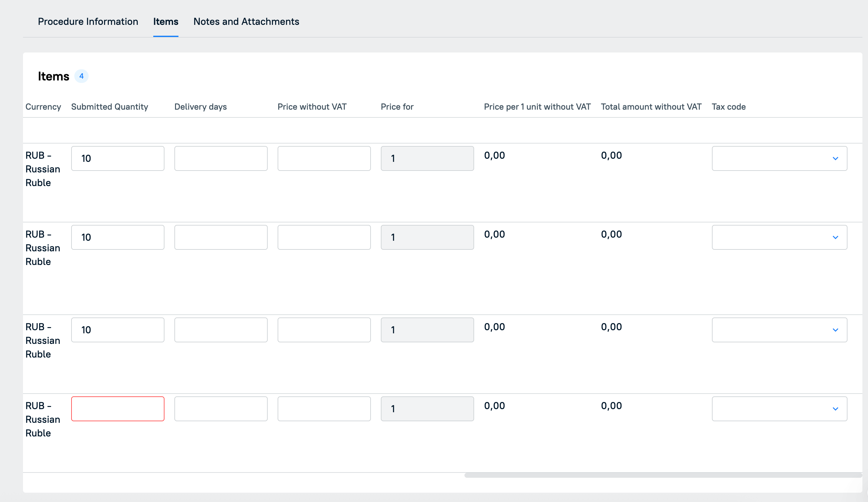Click Price without VAT field, fourth row

click(324, 409)
